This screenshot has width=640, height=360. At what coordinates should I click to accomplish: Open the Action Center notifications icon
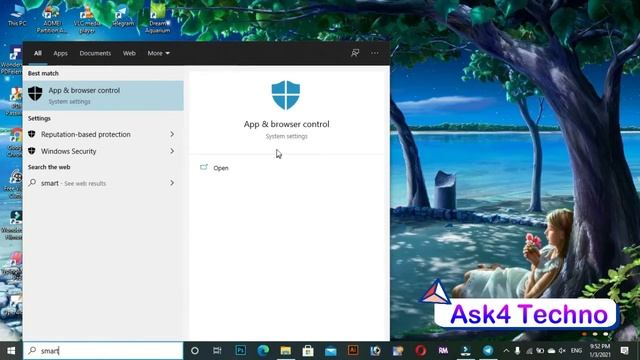pyautogui.click(x=624, y=351)
